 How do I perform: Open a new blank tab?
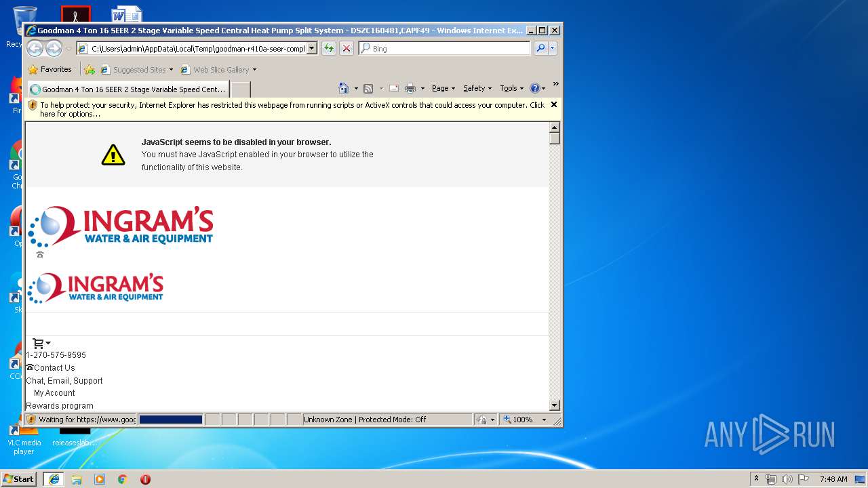pyautogui.click(x=241, y=89)
